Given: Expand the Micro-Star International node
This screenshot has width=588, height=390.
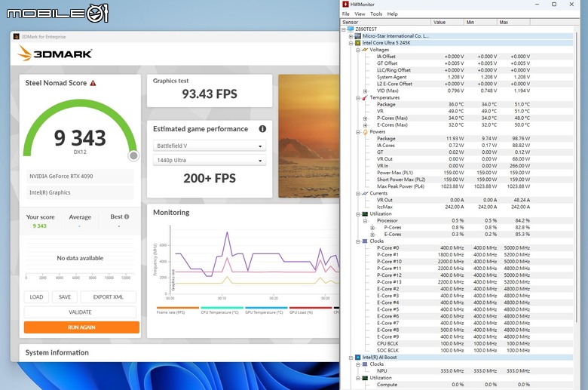Looking at the screenshot, I should click(x=351, y=36).
